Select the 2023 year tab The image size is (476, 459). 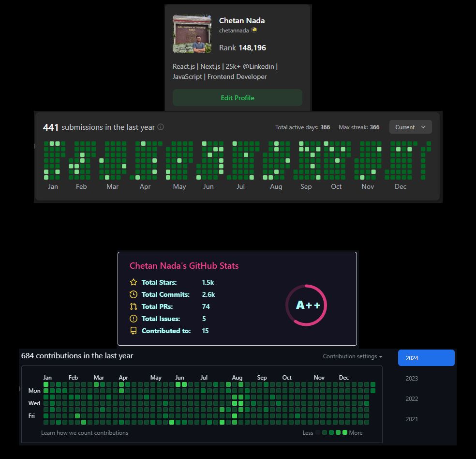[x=412, y=379]
